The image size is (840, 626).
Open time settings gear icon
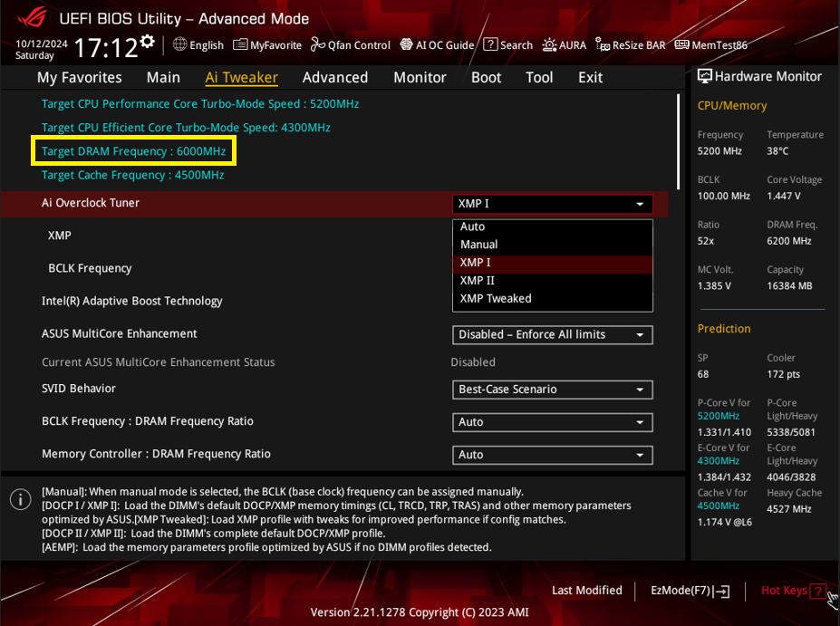click(148, 42)
